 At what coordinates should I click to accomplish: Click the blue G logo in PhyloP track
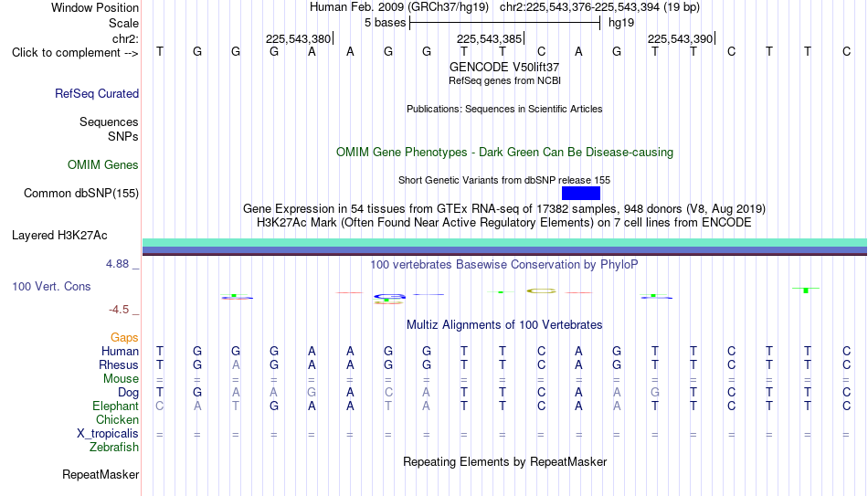388,298
